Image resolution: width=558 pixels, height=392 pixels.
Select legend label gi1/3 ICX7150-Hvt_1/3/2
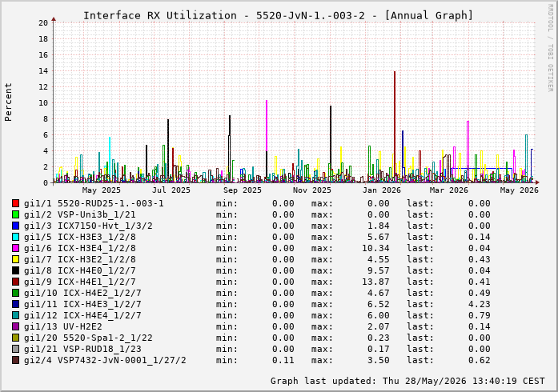coord(88,226)
